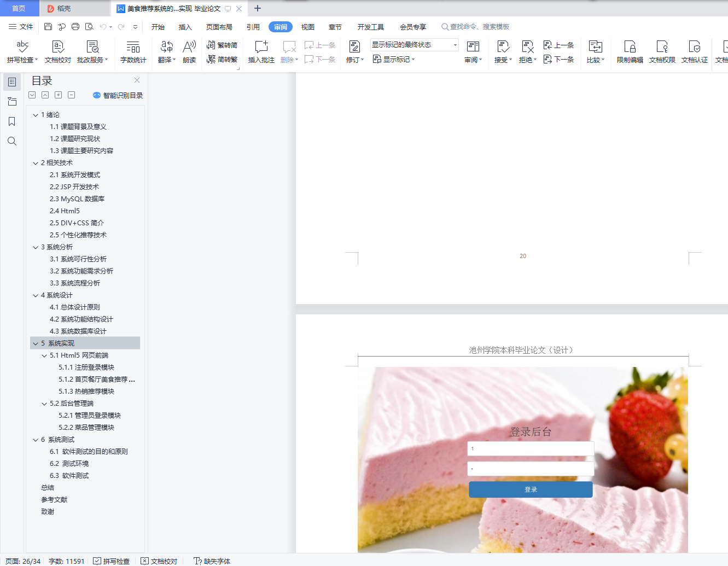Undo the last action
Image resolution: width=728 pixels, height=566 pixels.
tap(103, 26)
